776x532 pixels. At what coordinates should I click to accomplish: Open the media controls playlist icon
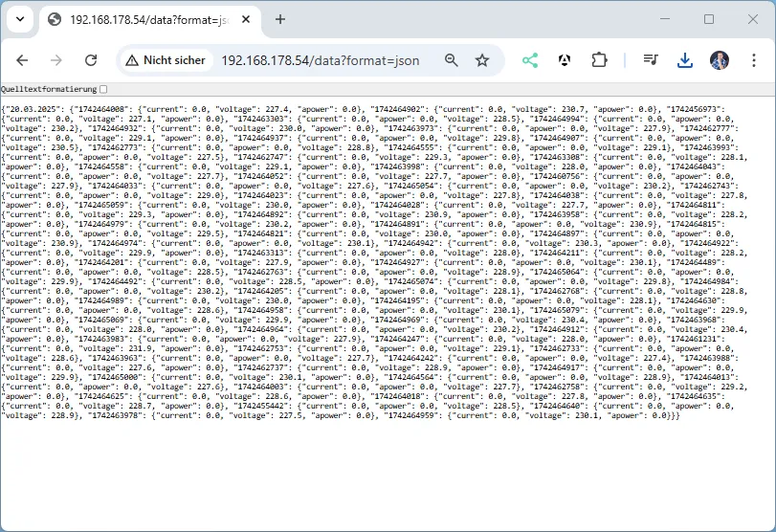651,60
